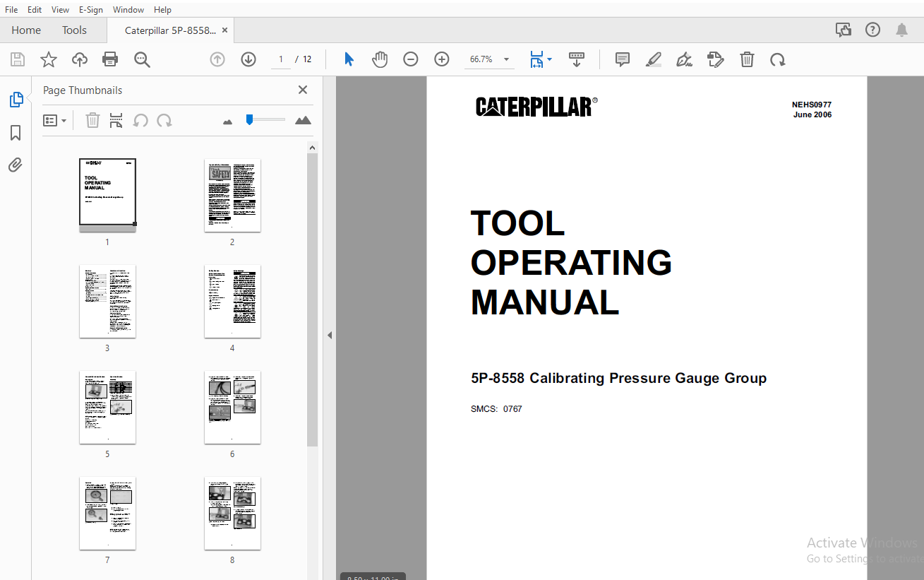Select the page 7 thumbnail
Screen dimensions: 924x580
pyautogui.click(x=107, y=513)
